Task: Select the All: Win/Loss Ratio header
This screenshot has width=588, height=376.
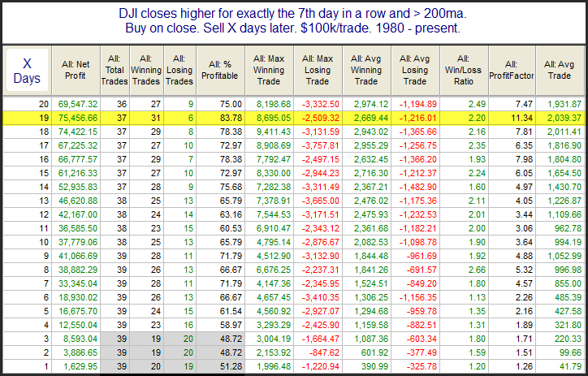Action: point(463,70)
